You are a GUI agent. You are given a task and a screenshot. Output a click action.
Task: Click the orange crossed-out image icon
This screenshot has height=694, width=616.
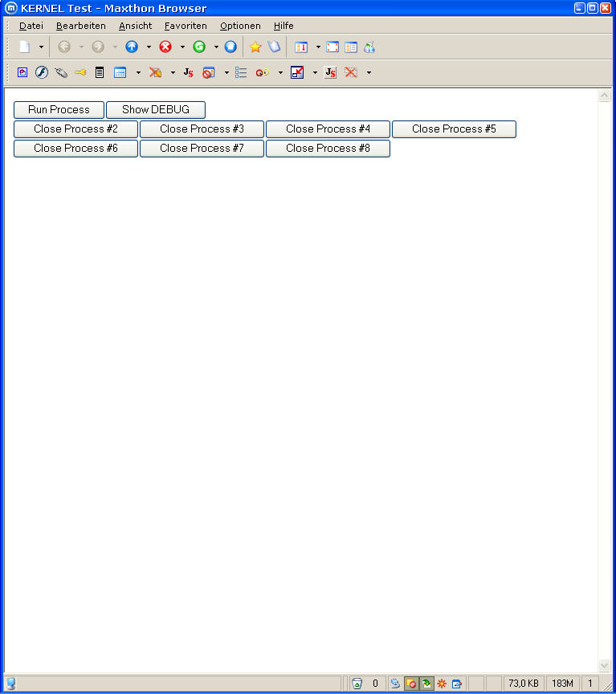155,72
